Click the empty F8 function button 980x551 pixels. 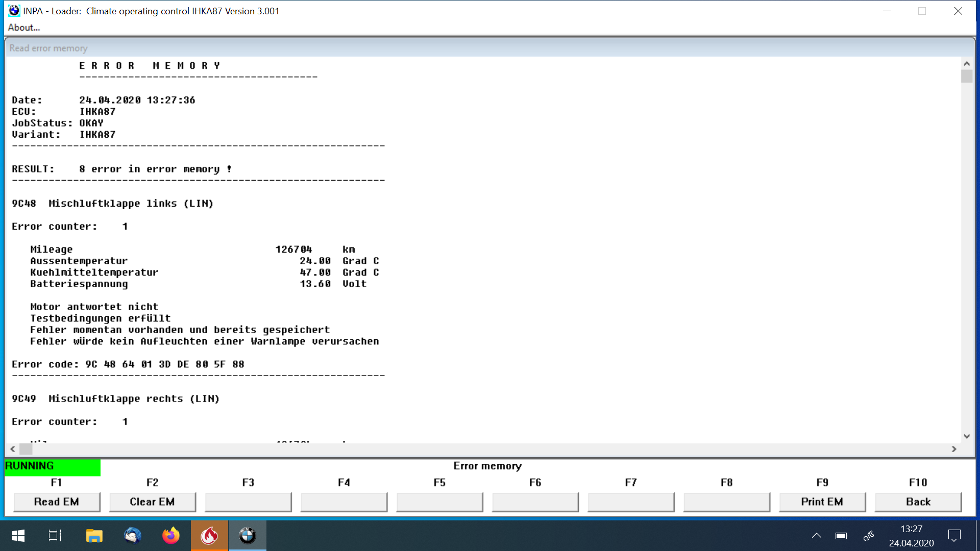[x=727, y=502]
